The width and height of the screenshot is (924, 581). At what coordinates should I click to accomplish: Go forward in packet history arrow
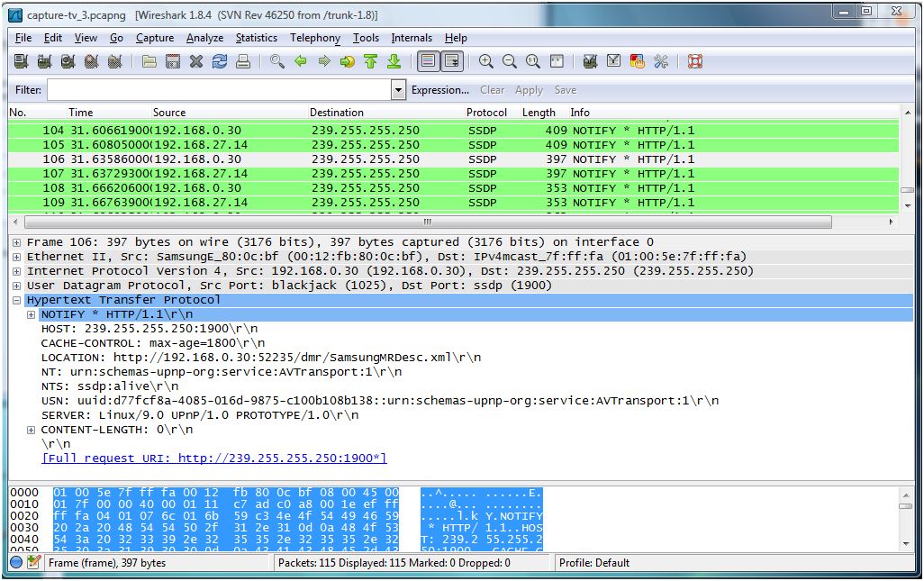tap(324, 61)
